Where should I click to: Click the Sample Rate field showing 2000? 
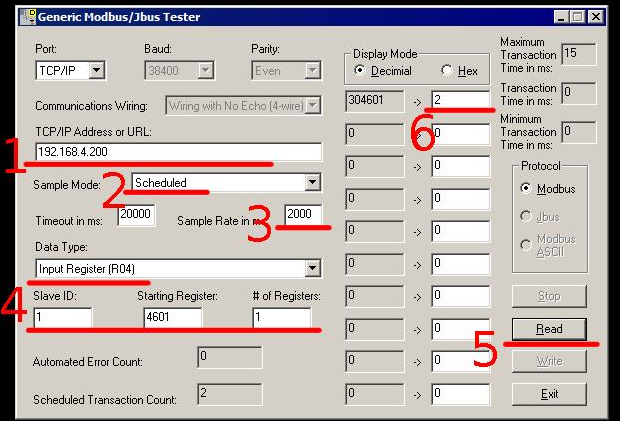(x=303, y=215)
